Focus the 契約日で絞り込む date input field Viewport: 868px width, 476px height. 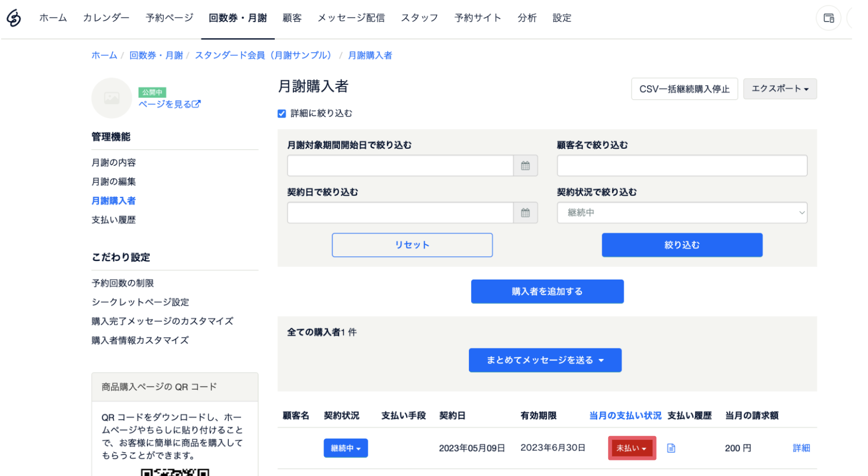400,213
